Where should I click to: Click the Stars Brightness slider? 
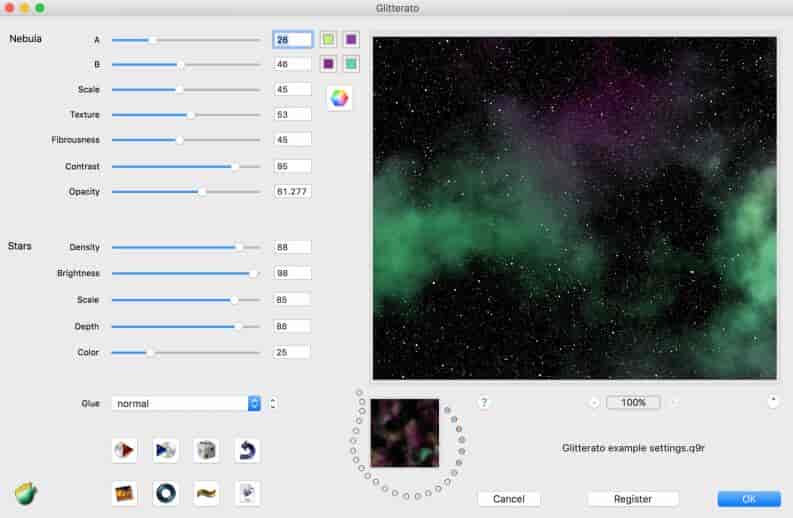(x=185, y=273)
